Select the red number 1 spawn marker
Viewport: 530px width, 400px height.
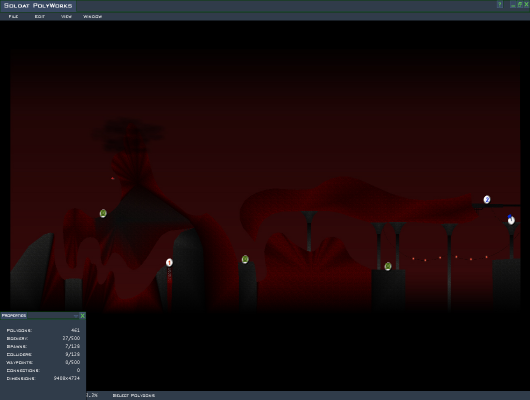[x=169, y=262]
